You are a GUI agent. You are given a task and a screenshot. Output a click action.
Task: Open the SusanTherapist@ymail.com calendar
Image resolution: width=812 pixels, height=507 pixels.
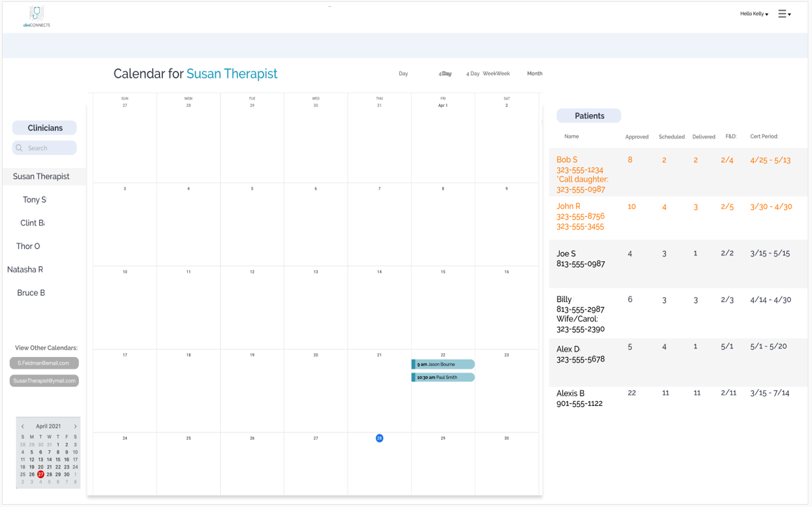click(44, 381)
